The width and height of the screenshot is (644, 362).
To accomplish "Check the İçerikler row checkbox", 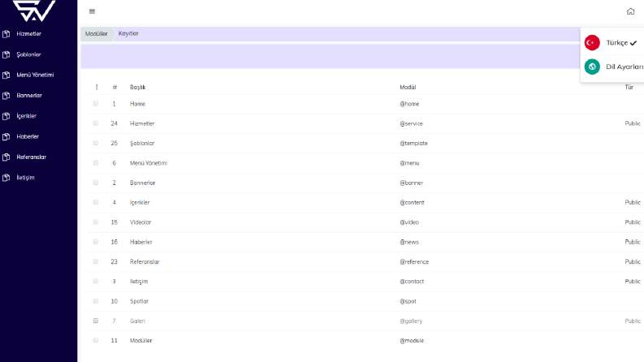I will (96, 202).
